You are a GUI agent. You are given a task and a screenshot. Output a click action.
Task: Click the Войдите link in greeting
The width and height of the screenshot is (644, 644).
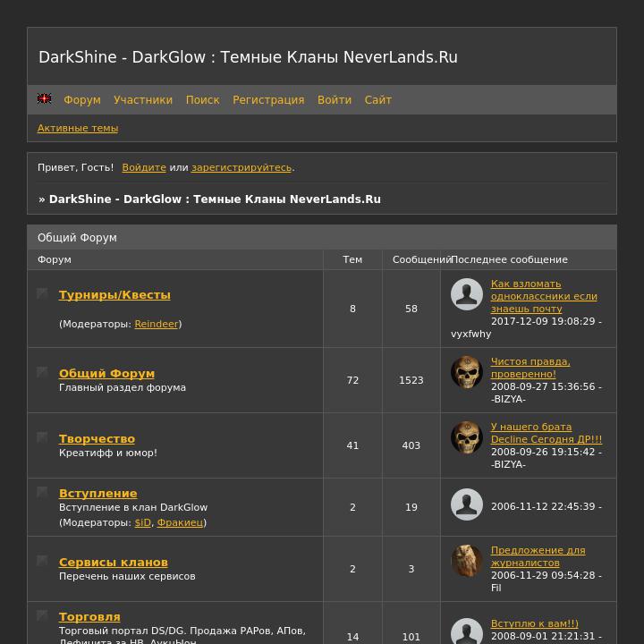[x=144, y=167]
